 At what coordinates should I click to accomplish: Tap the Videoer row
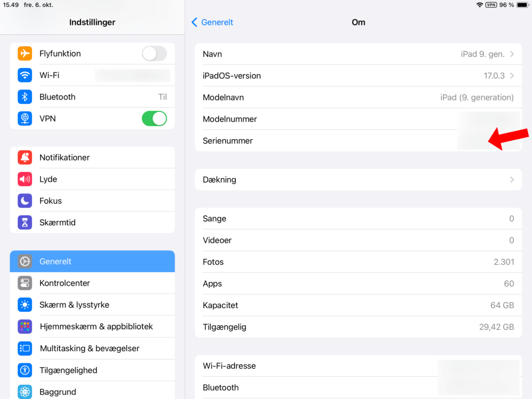pyautogui.click(x=358, y=240)
